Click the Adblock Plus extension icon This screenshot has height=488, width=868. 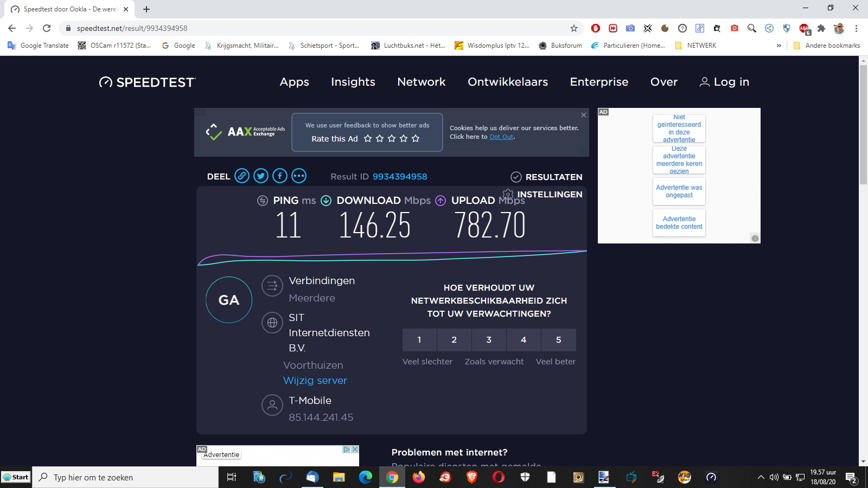[x=804, y=28]
